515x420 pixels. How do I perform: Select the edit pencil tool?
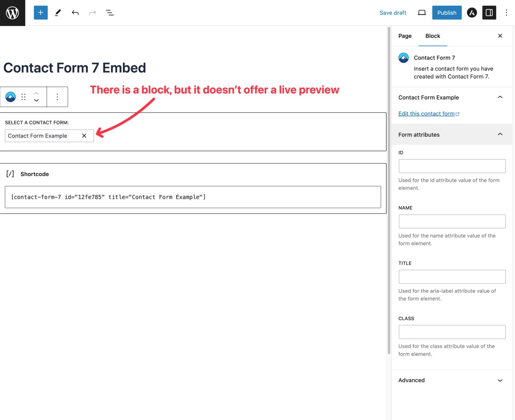click(58, 13)
